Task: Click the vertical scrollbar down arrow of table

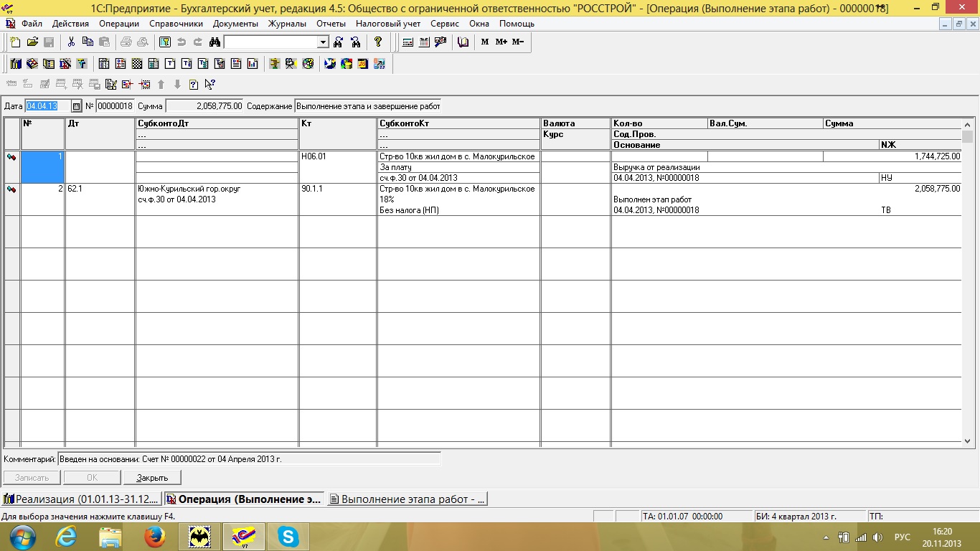Action: pos(967,441)
